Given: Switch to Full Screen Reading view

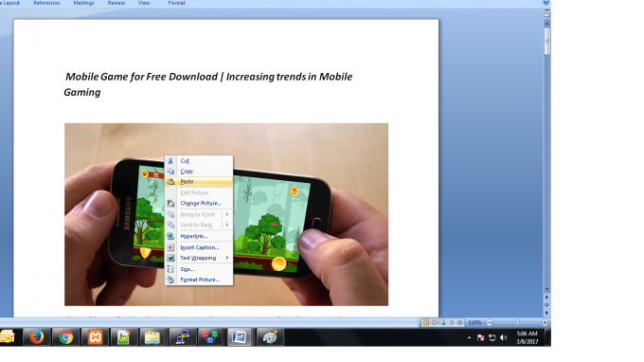Looking at the screenshot, I should point(434,322).
